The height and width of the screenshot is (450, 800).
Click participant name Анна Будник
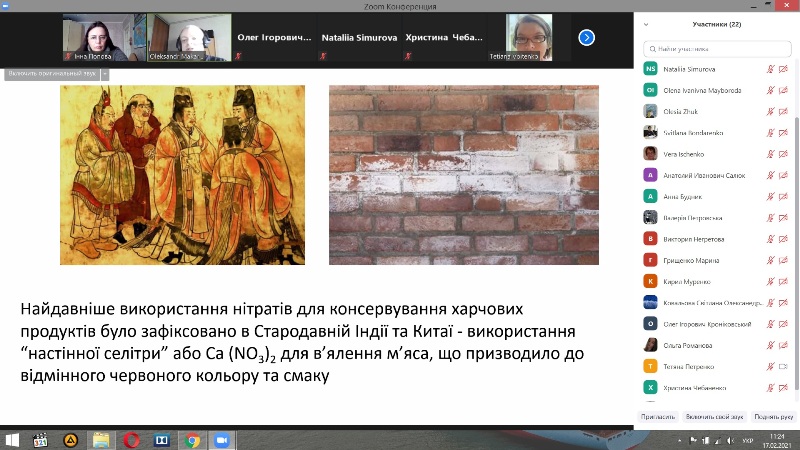pyautogui.click(x=682, y=196)
